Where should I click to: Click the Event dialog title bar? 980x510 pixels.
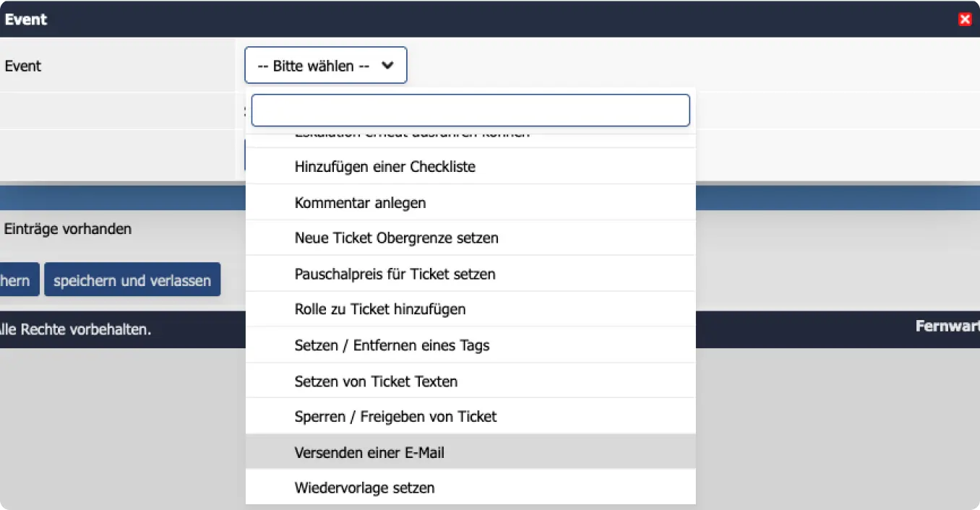477,20
